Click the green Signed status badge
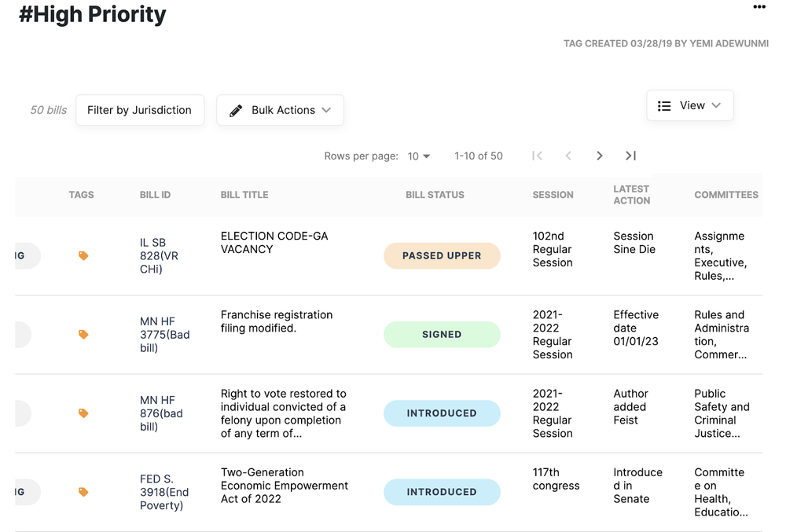Image resolution: width=786 pixels, height=532 pixels. (442, 334)
